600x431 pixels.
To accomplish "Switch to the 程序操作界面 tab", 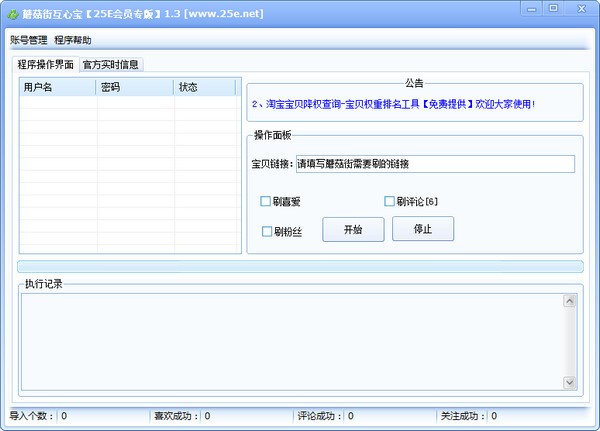I will tap(46, 65).
